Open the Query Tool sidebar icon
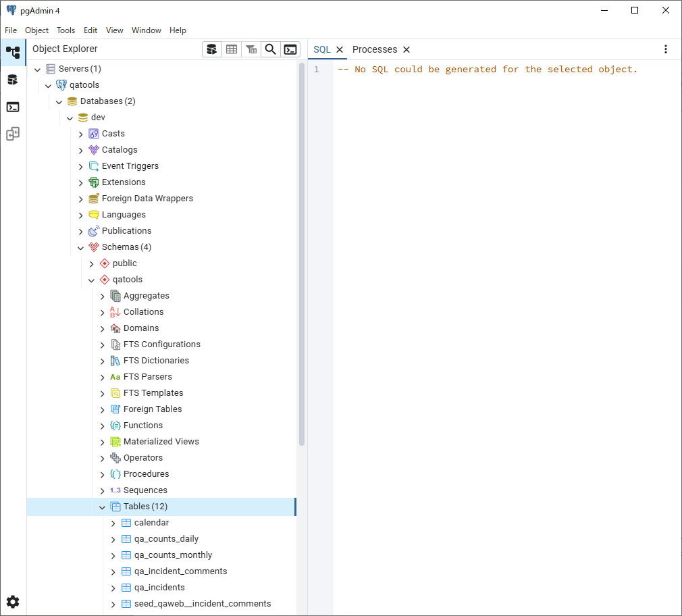 13,80
